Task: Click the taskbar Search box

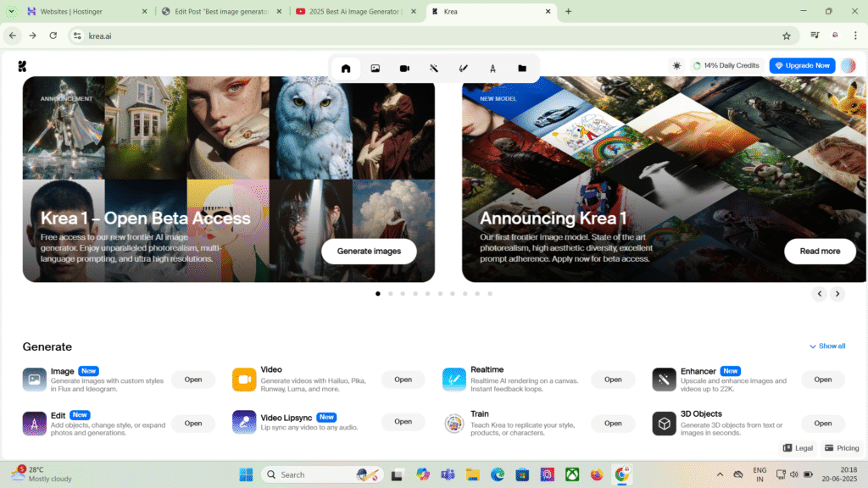Action: [x=322, y=474]
